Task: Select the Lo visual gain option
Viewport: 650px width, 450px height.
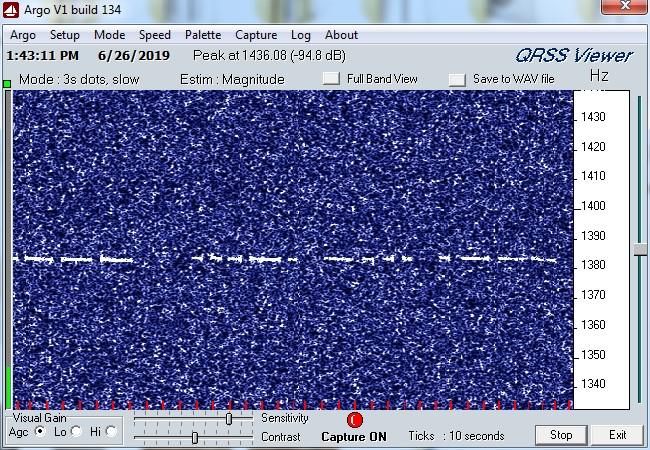Action: (75, 432)
